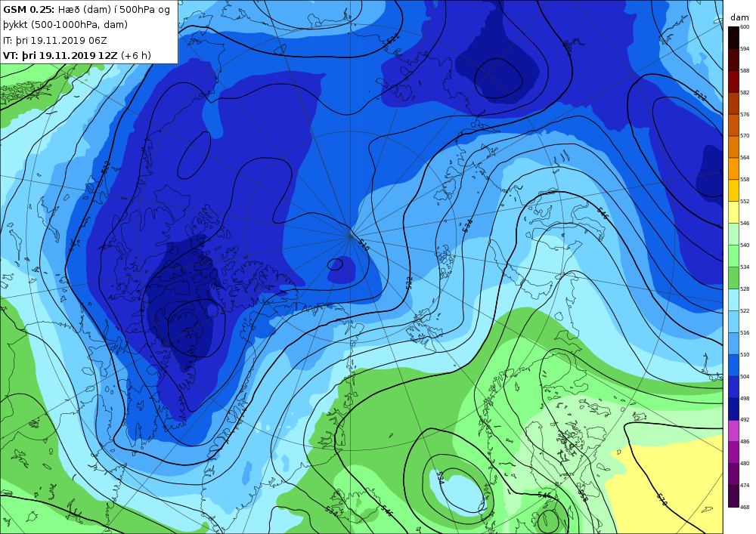Click the 'dam' unit label above the legend
756x534 pixels.
click(x=739, y=18)
